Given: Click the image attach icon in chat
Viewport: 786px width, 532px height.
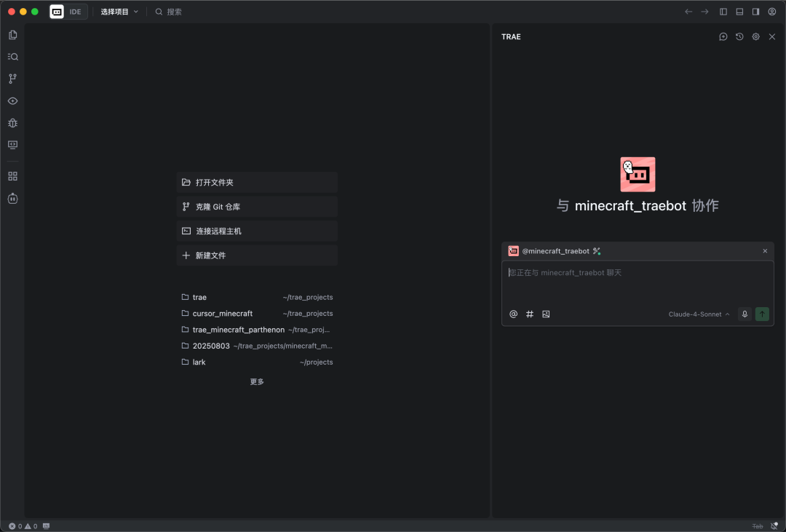Looking at the screenshot, I should coord(546,314).
